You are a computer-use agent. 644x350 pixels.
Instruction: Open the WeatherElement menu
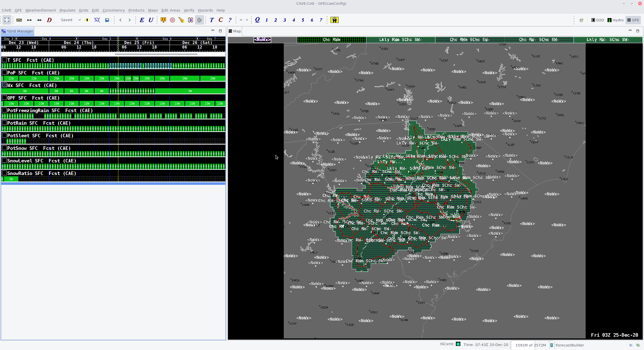(x=41, y=10)
